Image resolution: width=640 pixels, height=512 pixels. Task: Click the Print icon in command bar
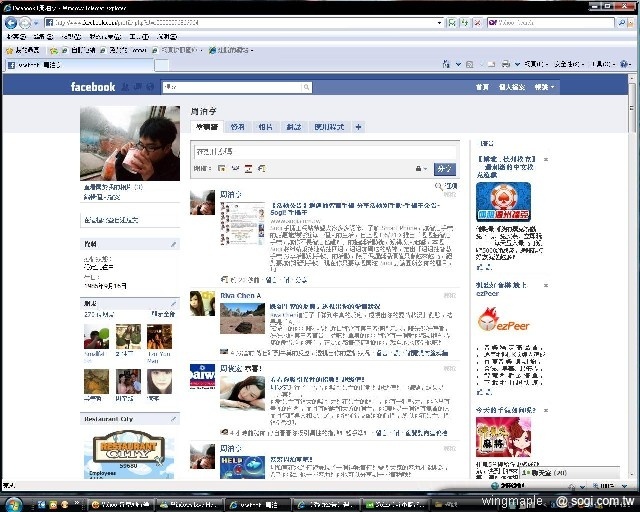[506, 64]
